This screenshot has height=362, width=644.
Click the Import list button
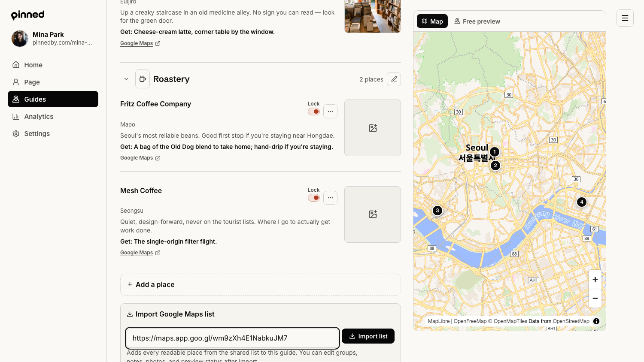tap(368, 336)
